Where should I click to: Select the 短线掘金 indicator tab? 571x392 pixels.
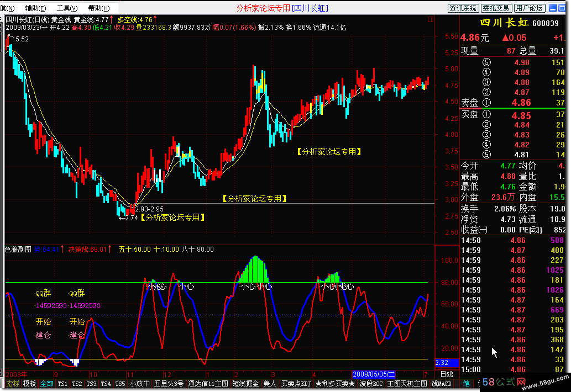click(246, 384)
